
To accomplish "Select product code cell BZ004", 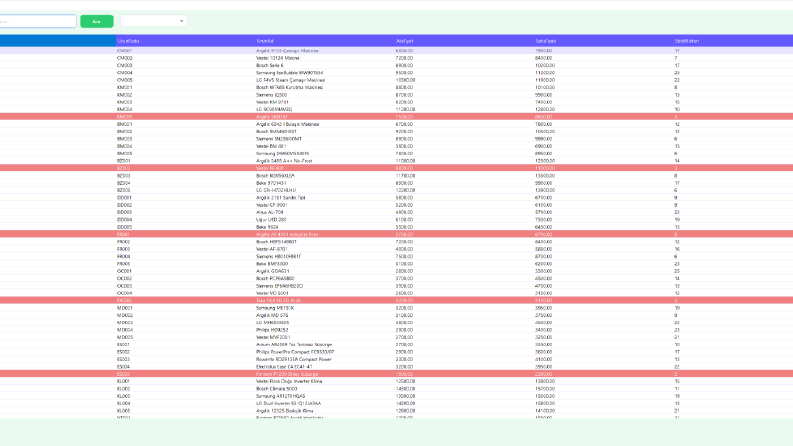I will (123, 183).
